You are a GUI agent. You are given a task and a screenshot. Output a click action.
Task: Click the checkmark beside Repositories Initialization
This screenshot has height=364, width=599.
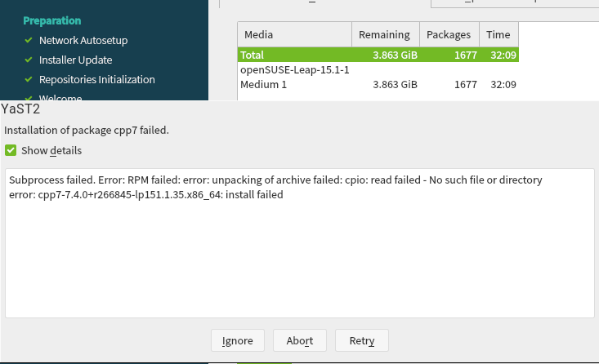[x=29, y=80]
